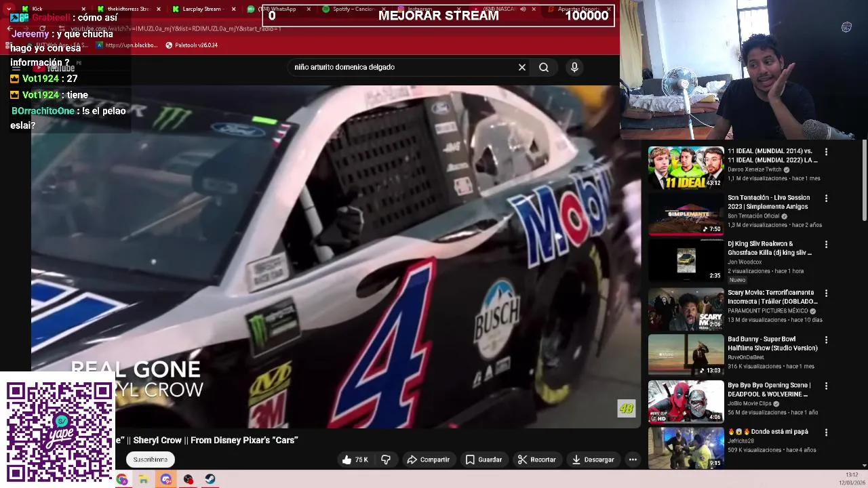868x488 pixels.
Task: Open the red-and-black taskbar app icon
Action: [x=188, y=479]
